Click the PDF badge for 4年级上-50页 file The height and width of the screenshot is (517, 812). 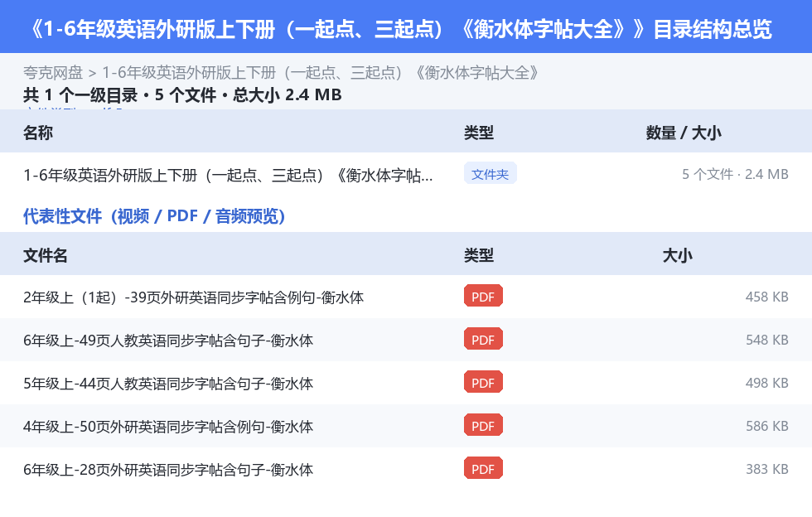click(x=483, y=425)
